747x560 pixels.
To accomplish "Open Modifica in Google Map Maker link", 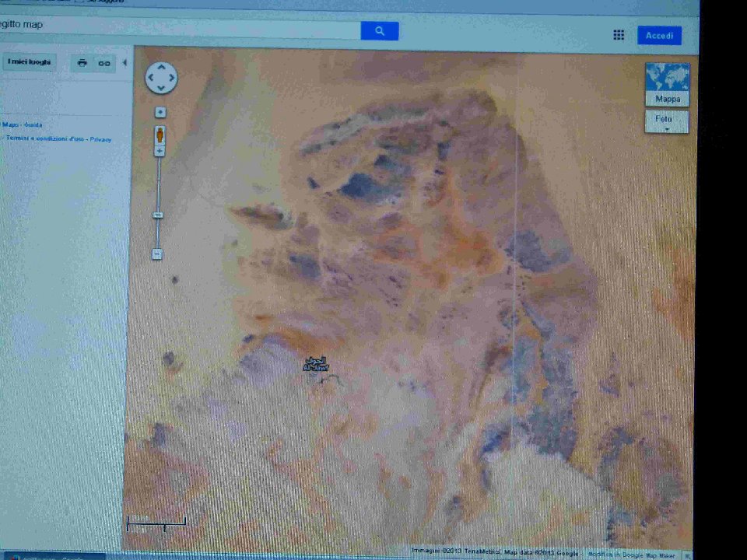I will coord(631,555).
